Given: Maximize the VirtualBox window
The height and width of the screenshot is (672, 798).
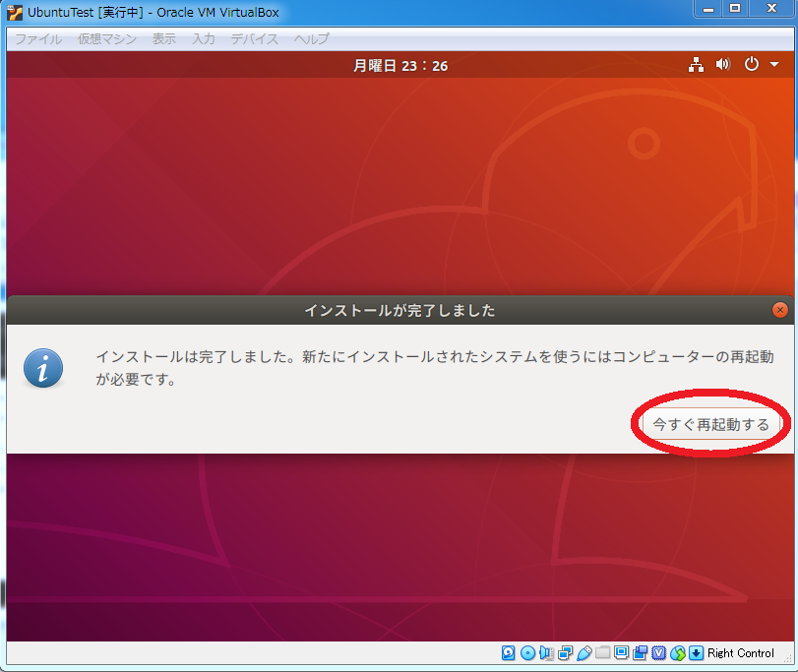Looking at the screenshot, I should pos(734,9).
